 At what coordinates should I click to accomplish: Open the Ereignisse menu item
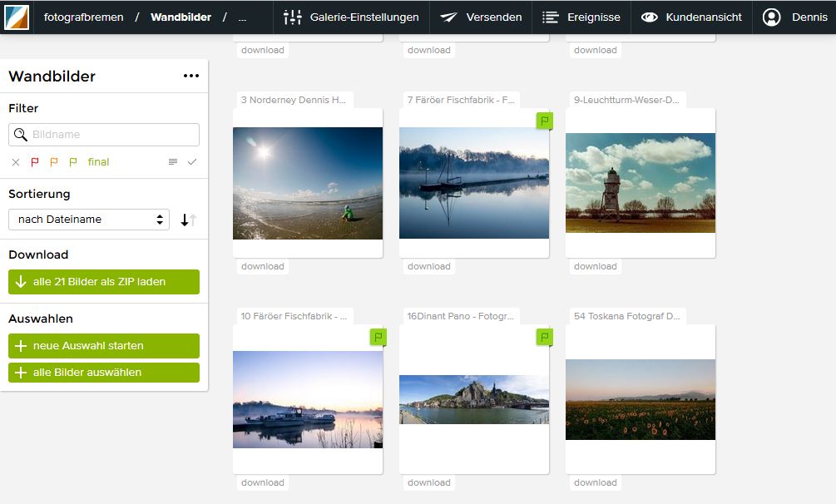pos(581,17)
